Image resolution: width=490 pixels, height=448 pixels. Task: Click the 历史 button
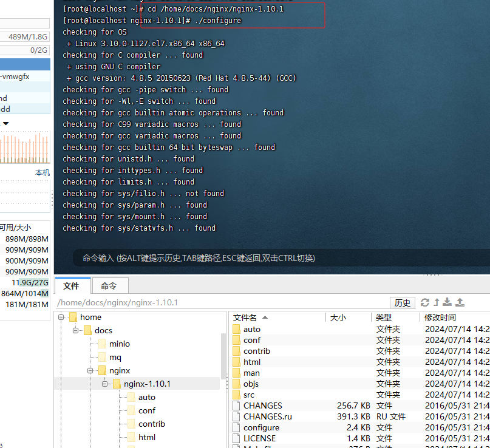403,303
